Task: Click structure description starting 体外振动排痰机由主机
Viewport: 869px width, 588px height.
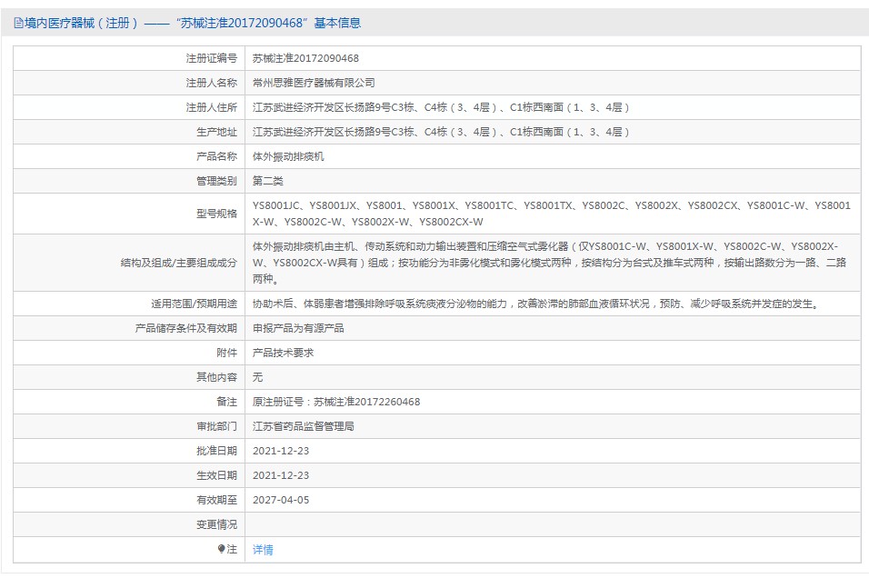Action: coord(549,262)
